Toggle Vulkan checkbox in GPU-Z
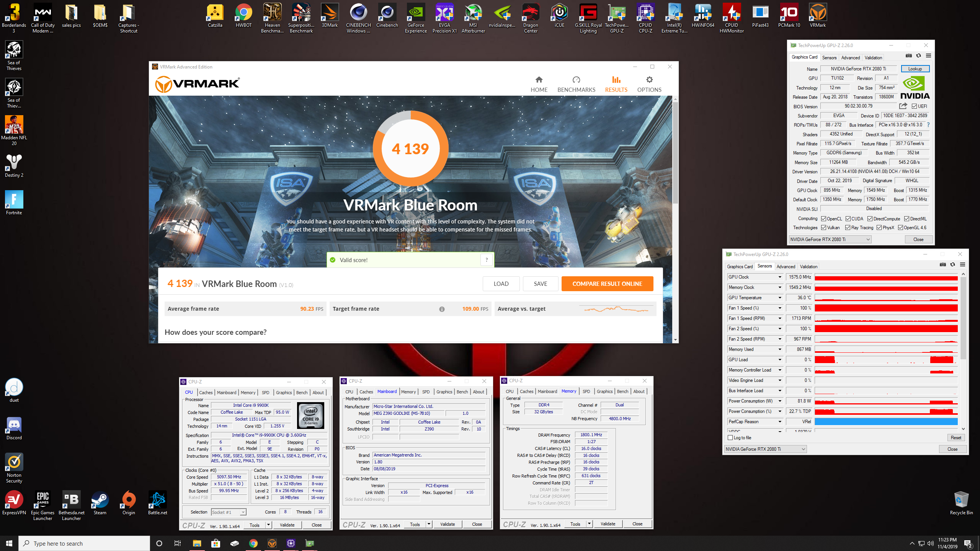The height and width of the screenshot is (551, 980). [823, 228]
